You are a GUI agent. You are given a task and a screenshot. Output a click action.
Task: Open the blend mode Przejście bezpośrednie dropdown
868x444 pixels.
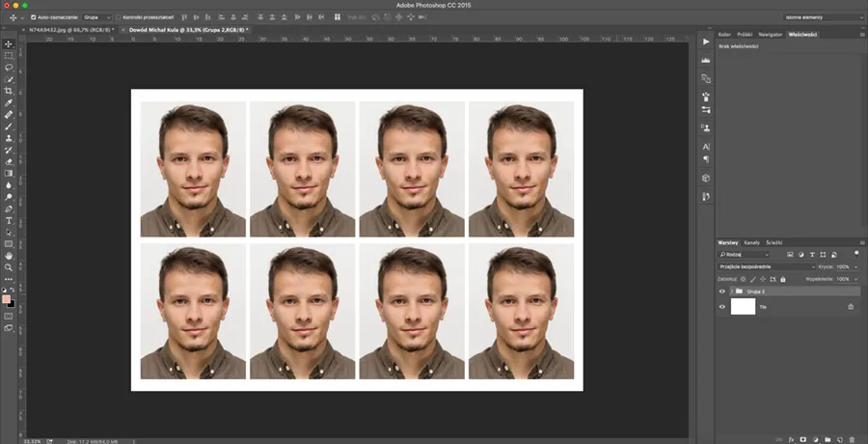pyautogui.click(x=767, y=266)
